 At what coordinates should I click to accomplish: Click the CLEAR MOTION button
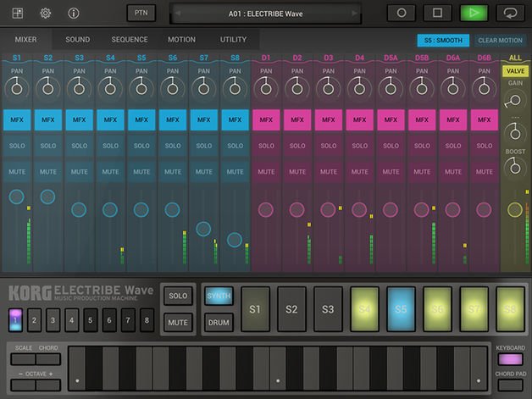500,41
